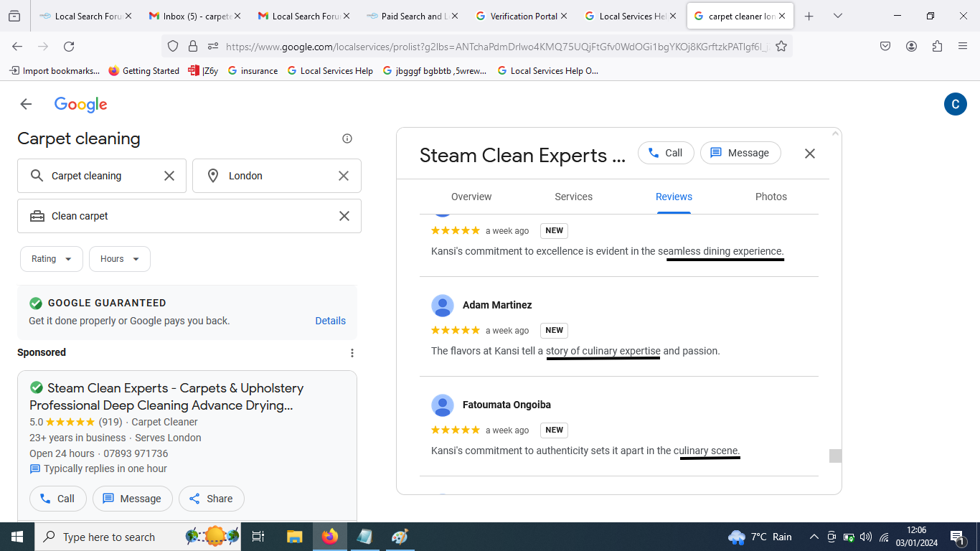980x551 pixels.
Task: Click the site shield icon in the address bar
Action: click(172, 46)
